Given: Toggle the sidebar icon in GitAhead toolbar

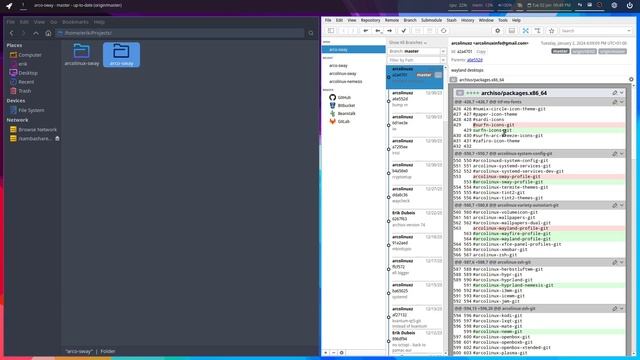Looking at the screenshot, I should pos(331,31).
